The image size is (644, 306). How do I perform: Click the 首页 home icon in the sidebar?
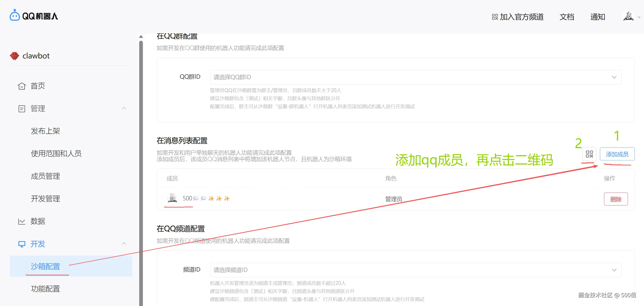coord(22,86)
